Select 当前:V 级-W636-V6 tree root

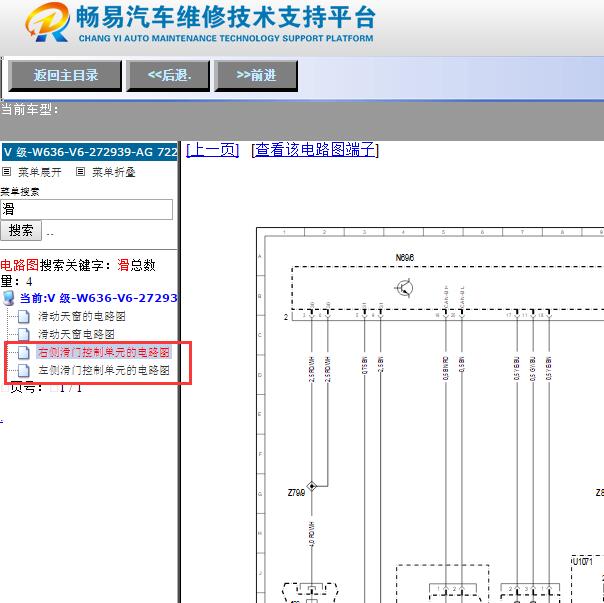99,298
